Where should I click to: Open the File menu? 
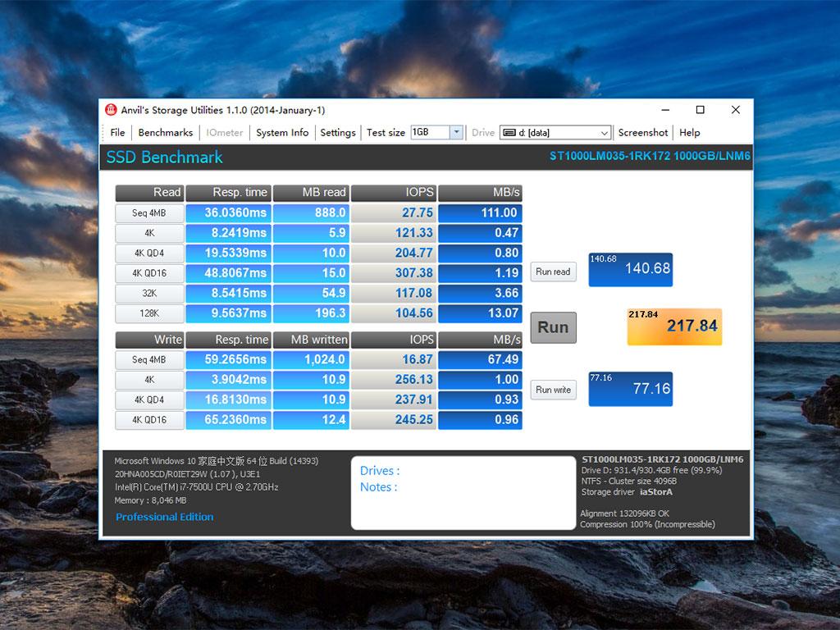click(x=117, y=132)
